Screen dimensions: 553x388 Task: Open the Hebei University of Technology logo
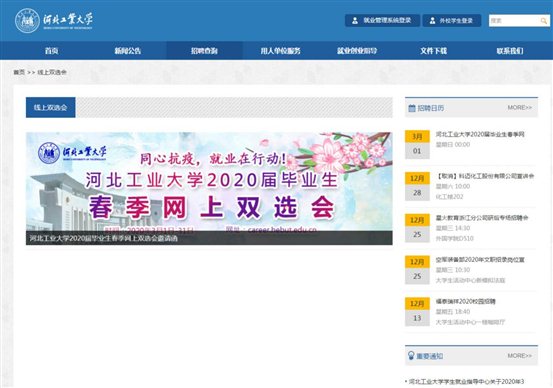click(x=54, y=20)
